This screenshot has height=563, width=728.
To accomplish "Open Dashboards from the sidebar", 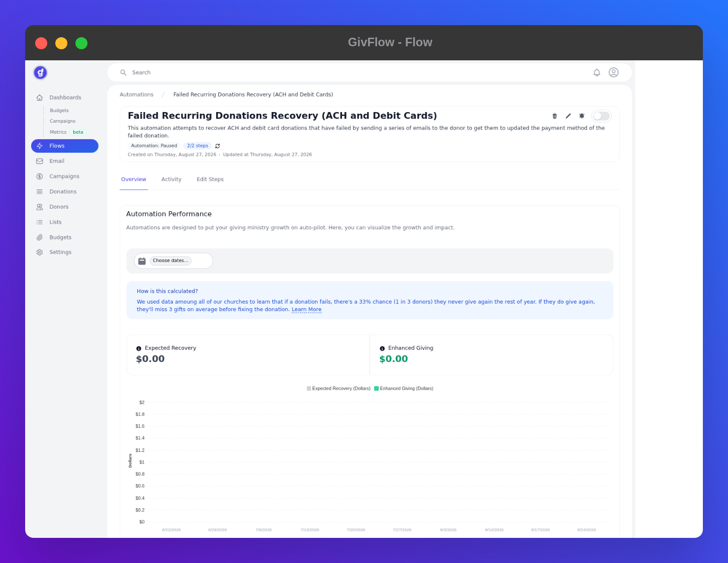I will point(65,98).
